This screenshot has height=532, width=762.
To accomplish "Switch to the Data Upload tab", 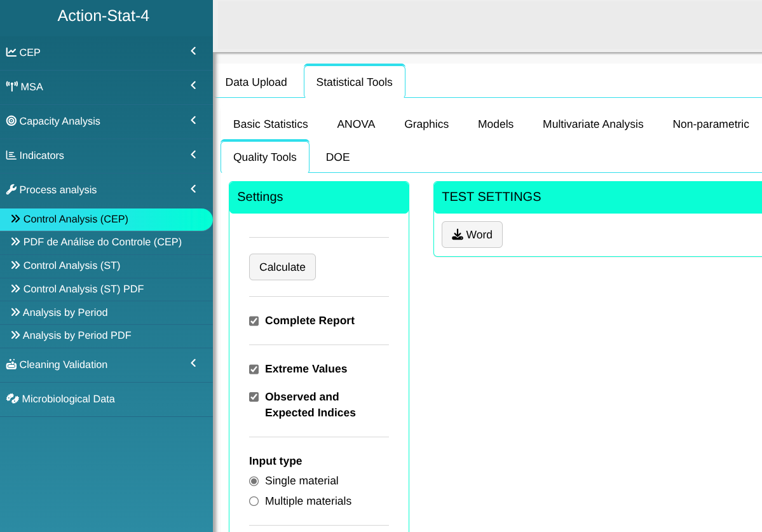I will tap(256, 82).
